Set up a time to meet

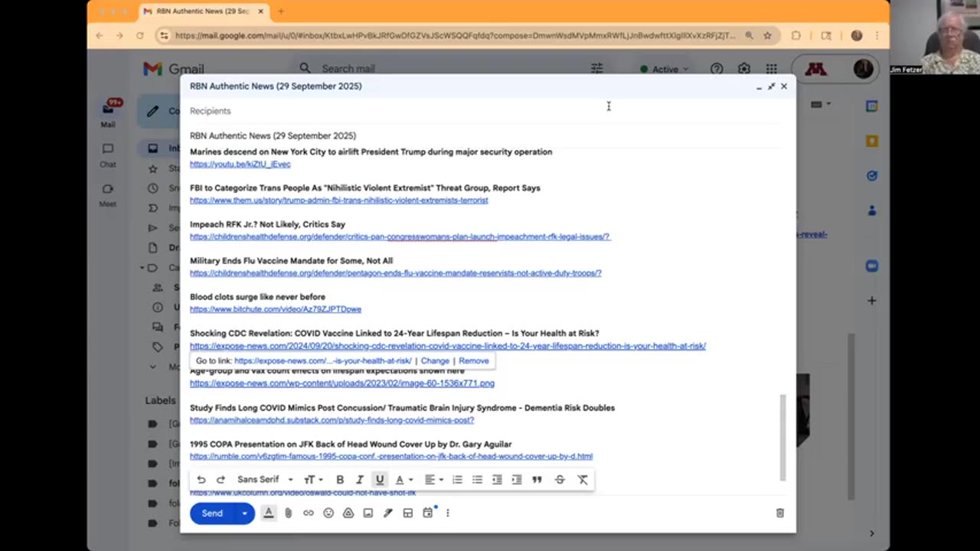(x=428, y=513)
